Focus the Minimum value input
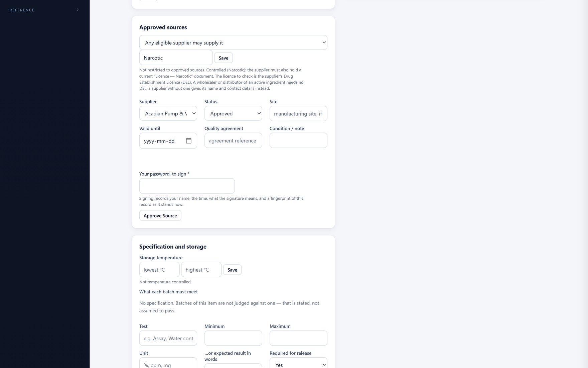The image size is (588, 368). click(233, 338)
